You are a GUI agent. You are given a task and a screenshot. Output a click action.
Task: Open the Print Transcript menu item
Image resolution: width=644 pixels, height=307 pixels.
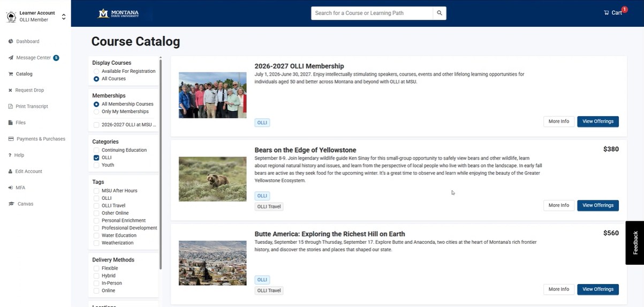(x=32, y=107)
